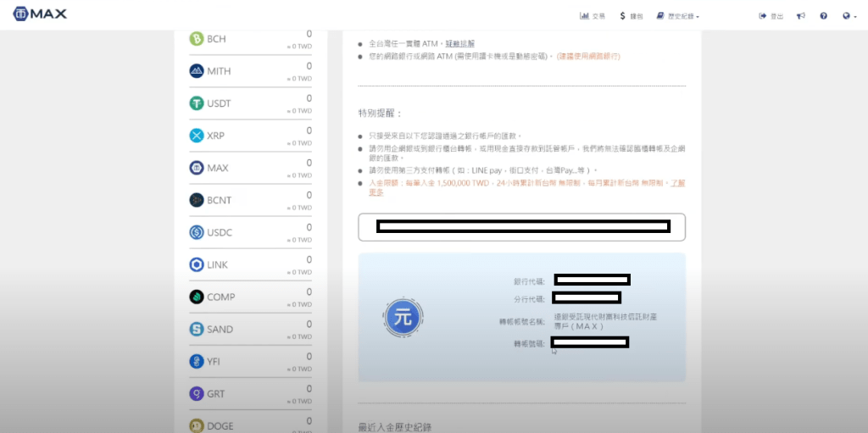Click the SAND wallet label
The width and height of the screenshot is (868, 433).
point(220,330)
